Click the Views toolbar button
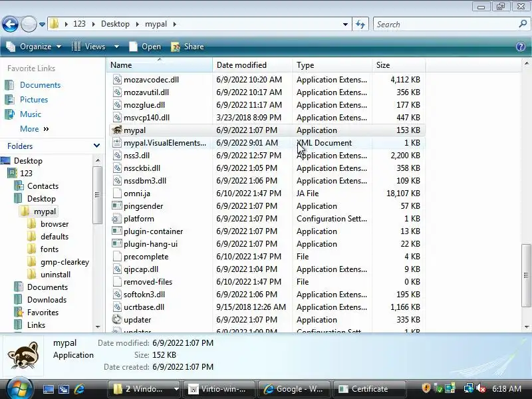The height and width of the screenshot is (399, 532). click(89, 47)
